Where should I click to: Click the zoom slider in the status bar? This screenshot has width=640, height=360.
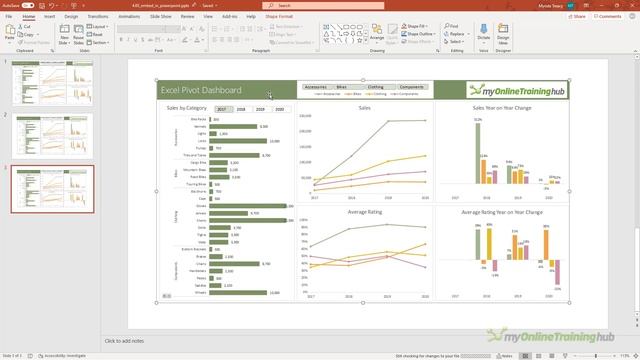(596, 356)
